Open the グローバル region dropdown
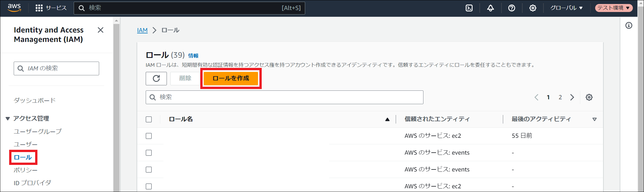 point(566,8)
